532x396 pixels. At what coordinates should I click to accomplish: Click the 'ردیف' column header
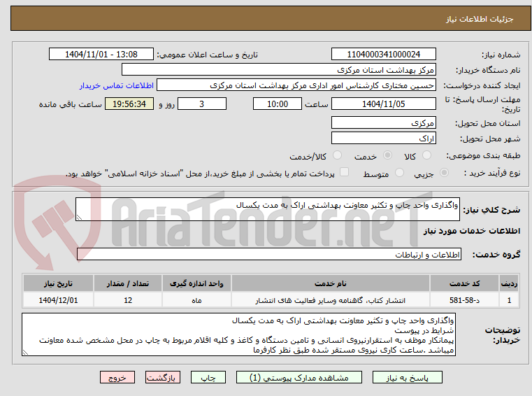[x=509, y=283]
